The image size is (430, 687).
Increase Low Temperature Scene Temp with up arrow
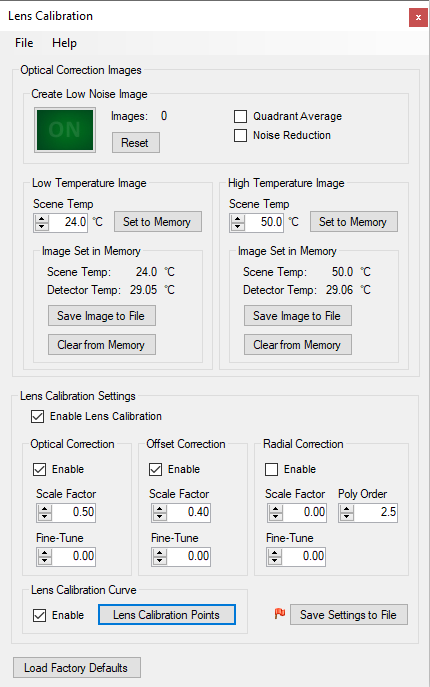[x=42, y=218]
